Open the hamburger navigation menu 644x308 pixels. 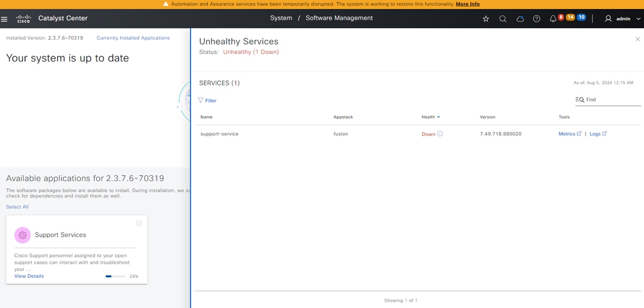(x=4, y=19)
